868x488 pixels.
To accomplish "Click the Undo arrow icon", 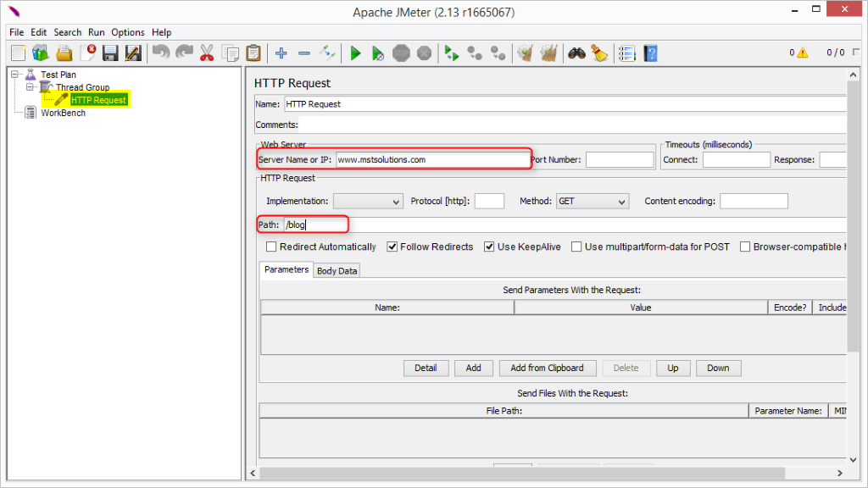I will (x=160, y=53).
